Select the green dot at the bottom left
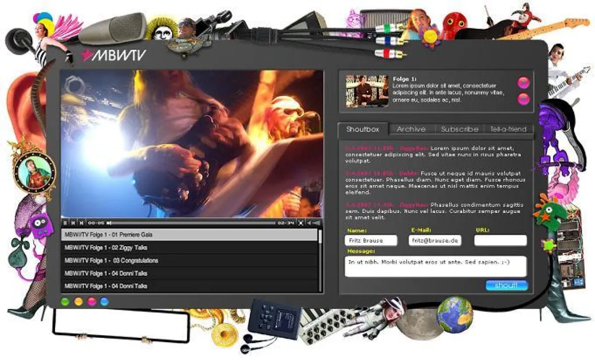 pyautogui.click(x=64, y=301)
